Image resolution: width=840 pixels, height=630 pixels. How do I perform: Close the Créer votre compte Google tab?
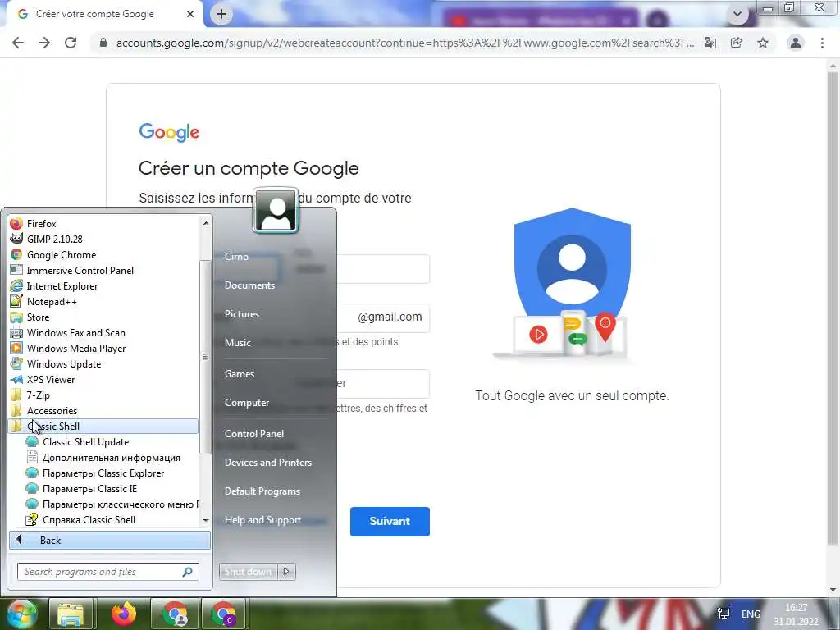(190, 14)
